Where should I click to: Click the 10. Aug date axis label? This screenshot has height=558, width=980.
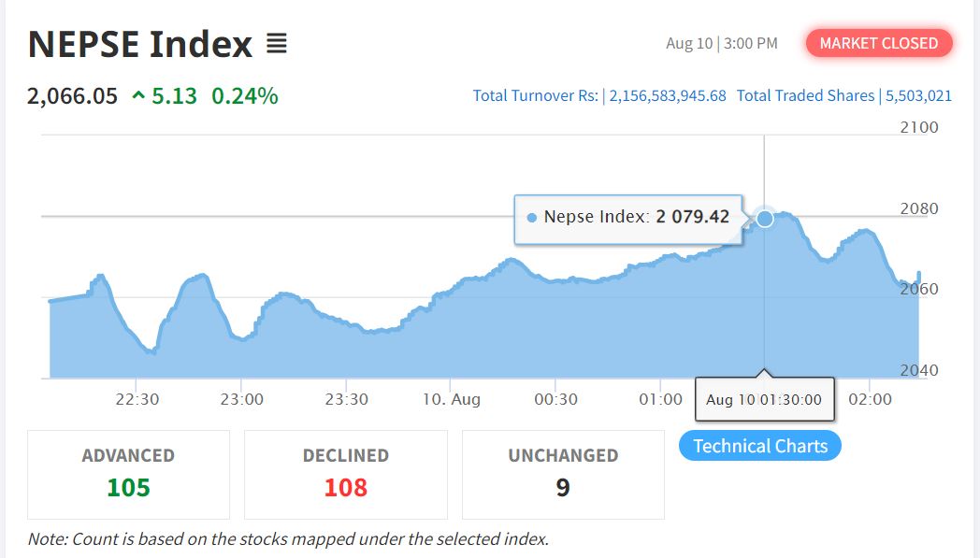click(x=451, y=399)
